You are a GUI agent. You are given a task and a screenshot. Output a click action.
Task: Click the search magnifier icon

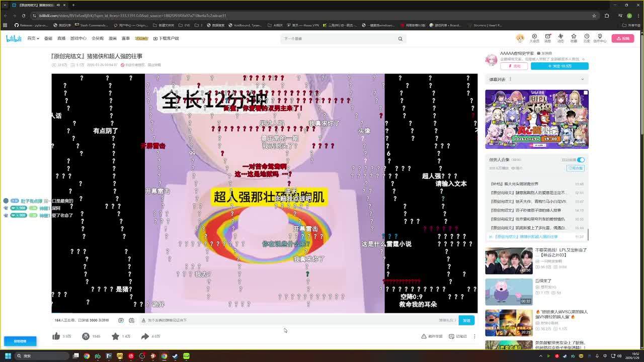pyautogui.click(x=400, y=39)
